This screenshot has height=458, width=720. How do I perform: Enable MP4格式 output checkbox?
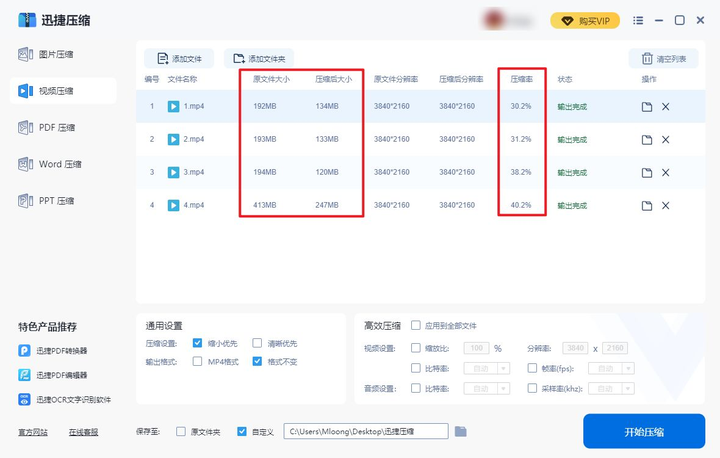(197, 361)
